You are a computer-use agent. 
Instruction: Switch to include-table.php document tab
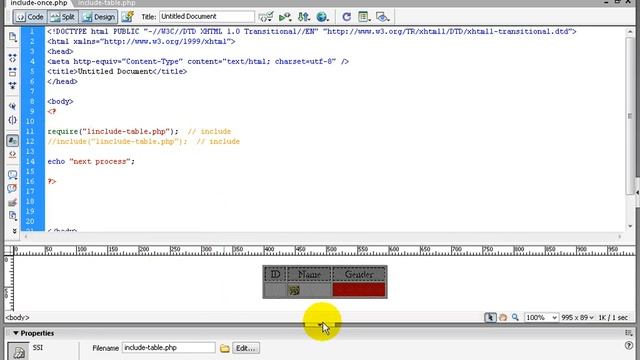(106, 3)
